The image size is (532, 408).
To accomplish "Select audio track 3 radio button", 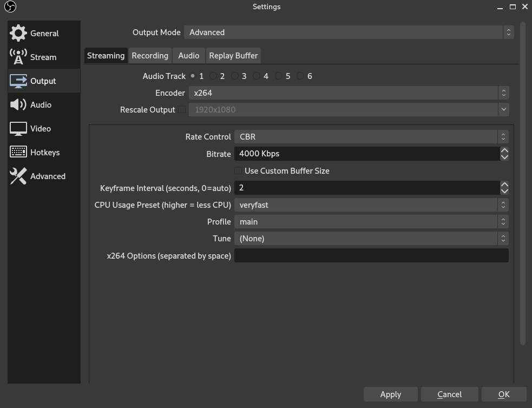I will pos(235,76).
